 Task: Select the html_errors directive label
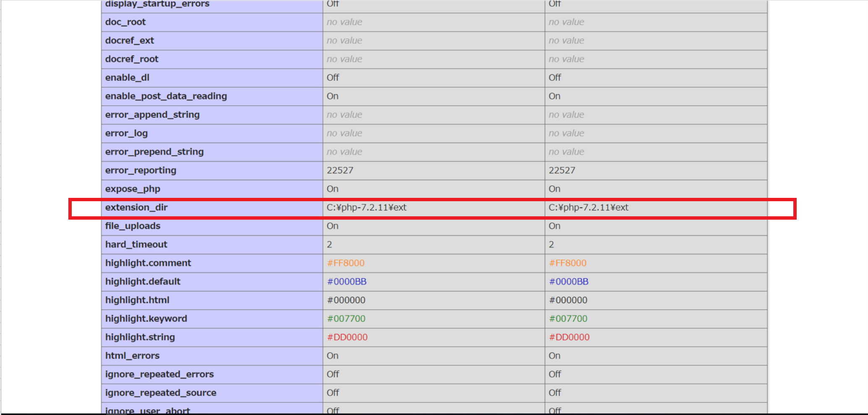[132, 355]
